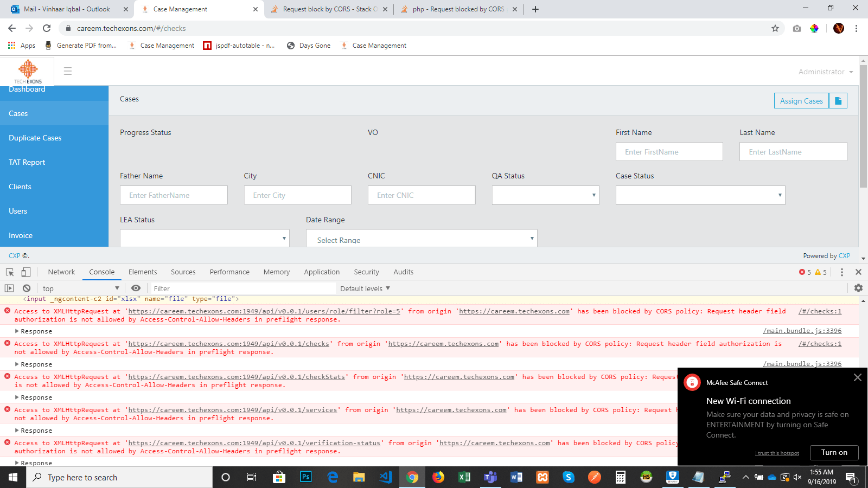868x488 pixels.
Task: Click the camera icon in the address bar
Action: [x=796, y=28]
